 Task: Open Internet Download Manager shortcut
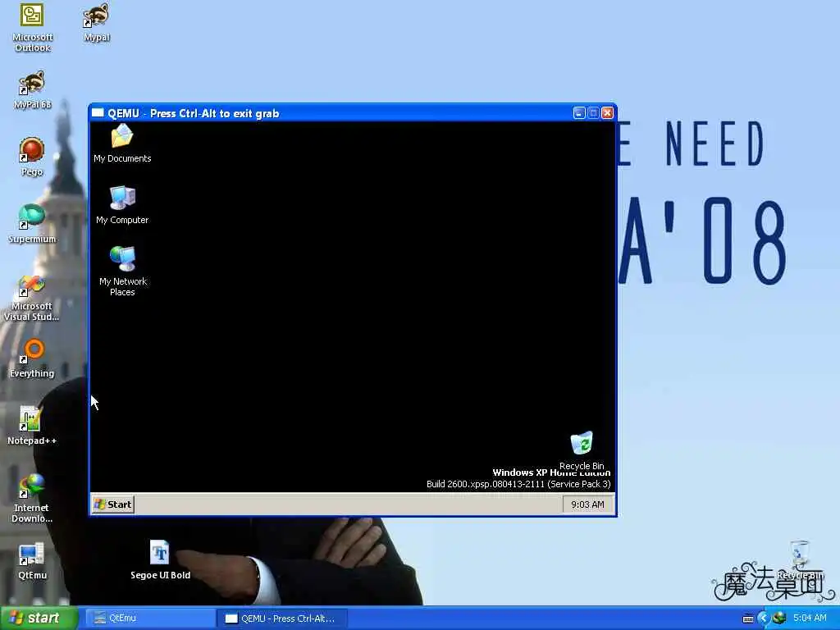32,499
